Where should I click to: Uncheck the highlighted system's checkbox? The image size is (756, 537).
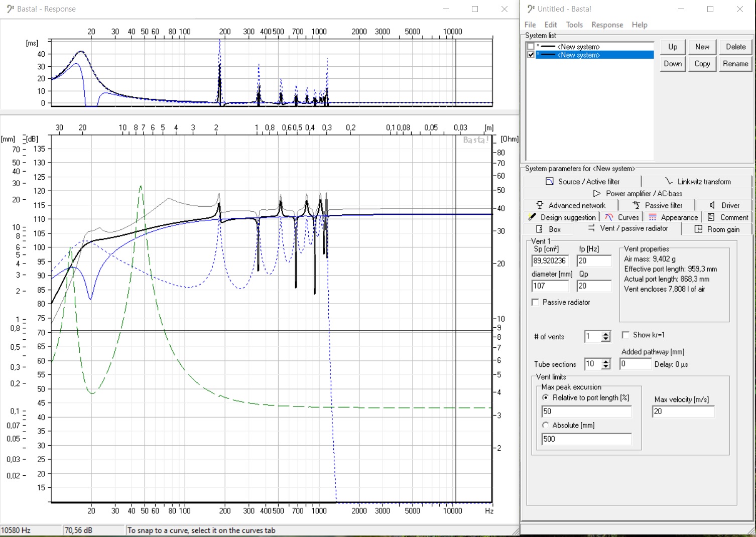[x=531, y=55]
